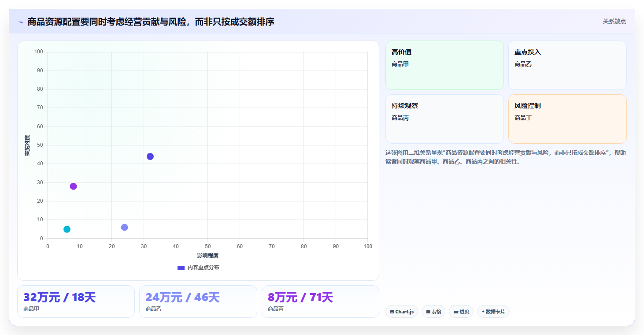Click the 表格 tag chip
Screen dimensions: 644x335
(x=433, y=312)
